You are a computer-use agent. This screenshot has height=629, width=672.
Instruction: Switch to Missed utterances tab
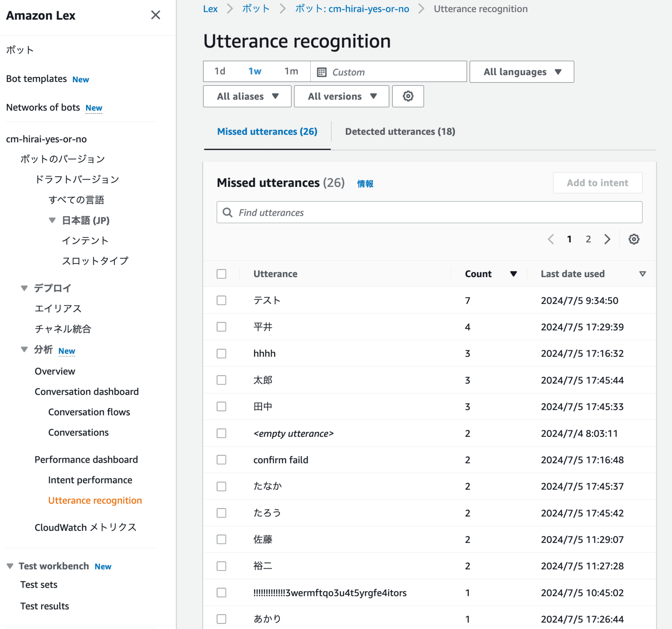(267, 131)
